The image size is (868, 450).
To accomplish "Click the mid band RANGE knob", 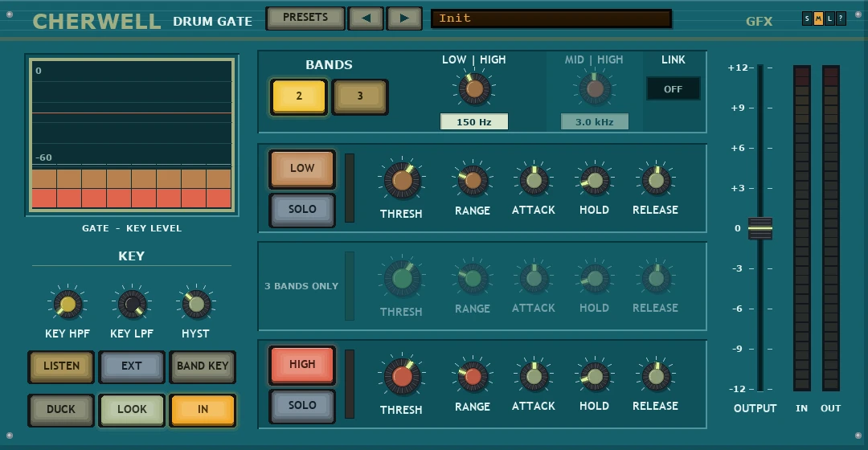I will [473, 278].
